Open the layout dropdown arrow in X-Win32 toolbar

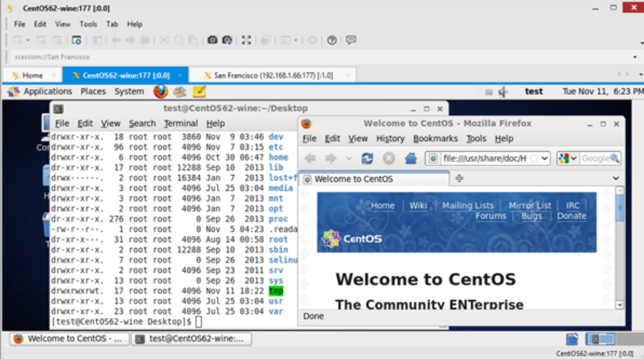(x=295, y=40)
